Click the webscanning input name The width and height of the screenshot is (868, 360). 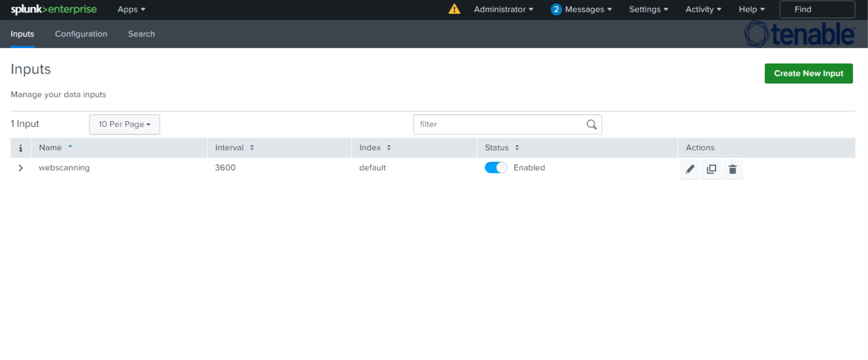(x=64, y=168)
